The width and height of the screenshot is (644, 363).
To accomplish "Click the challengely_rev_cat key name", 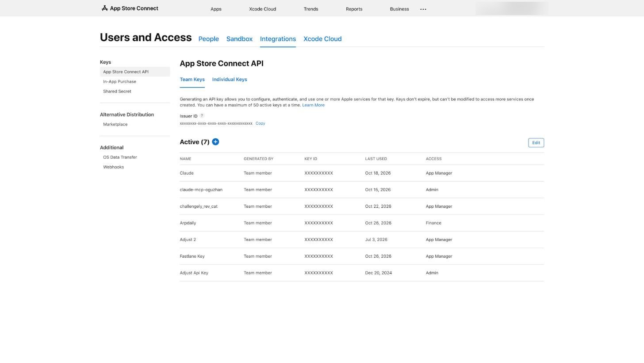I will (199, 206).
